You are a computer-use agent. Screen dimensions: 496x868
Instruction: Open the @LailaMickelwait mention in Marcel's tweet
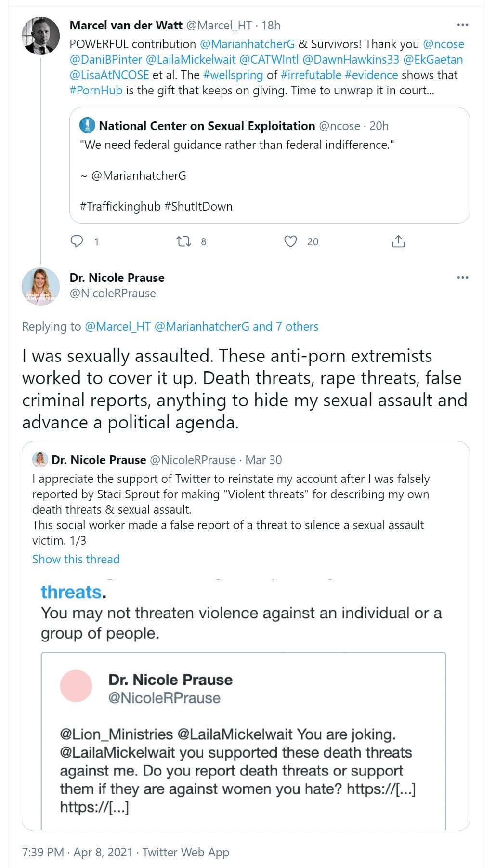pos(191,59)
